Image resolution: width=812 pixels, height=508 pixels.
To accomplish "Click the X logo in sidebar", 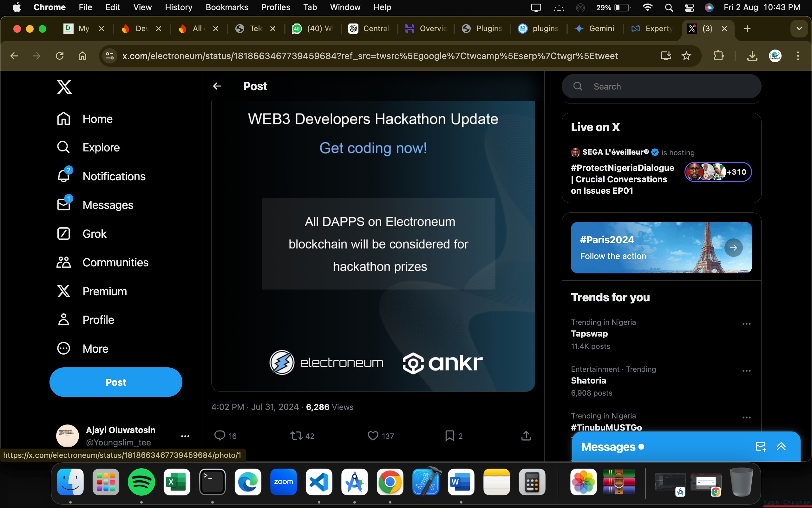I will click(x=64, y=87).
